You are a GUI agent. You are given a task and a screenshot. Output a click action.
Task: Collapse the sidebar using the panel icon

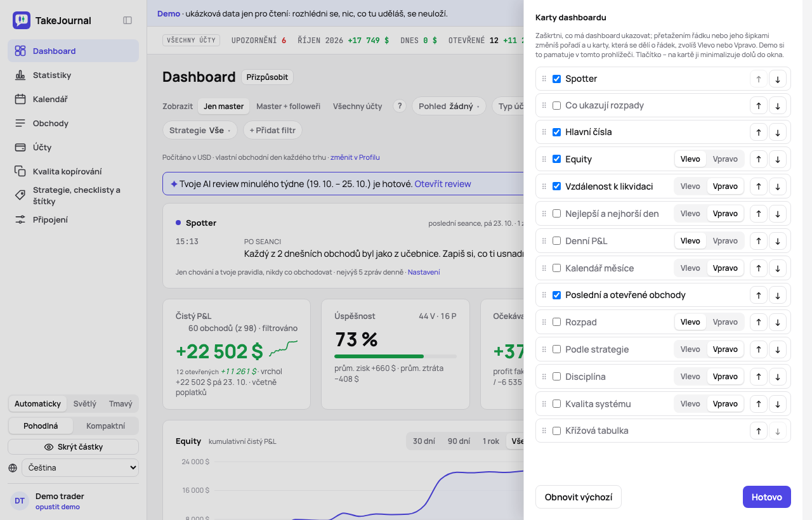coord(128,20)
